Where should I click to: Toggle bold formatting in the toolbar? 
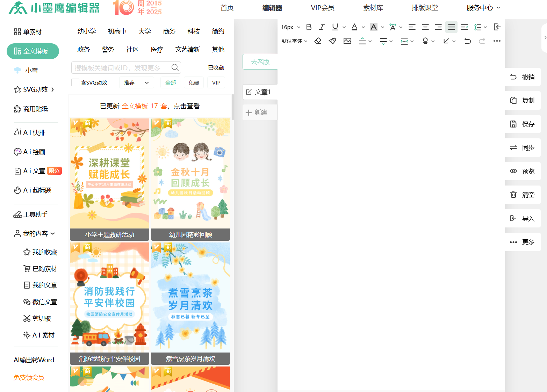point(309,27)
